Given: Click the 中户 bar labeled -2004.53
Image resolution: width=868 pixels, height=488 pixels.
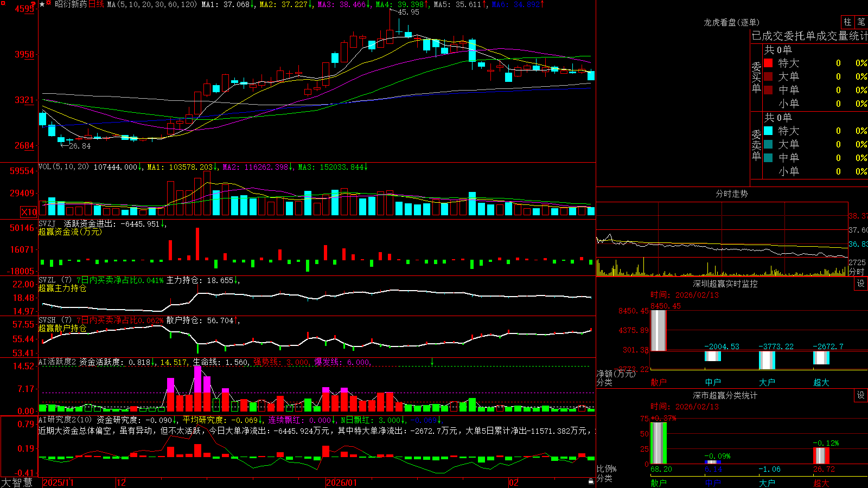Looking at the screenshot, I should tap(713, 356).
